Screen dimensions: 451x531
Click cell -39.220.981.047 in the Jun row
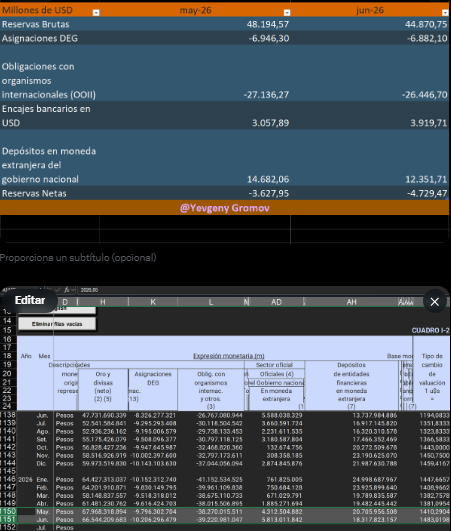(219, 520)
